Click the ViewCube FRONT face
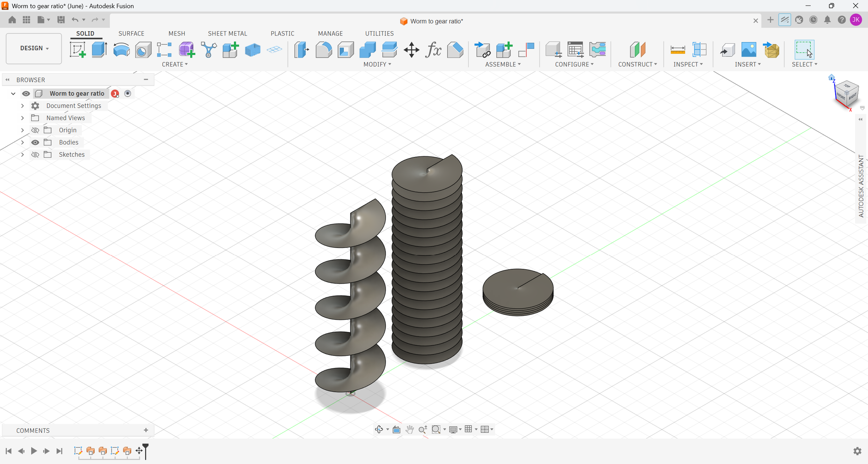The height and width of the screenshot is (464, 868). point(840,96)
